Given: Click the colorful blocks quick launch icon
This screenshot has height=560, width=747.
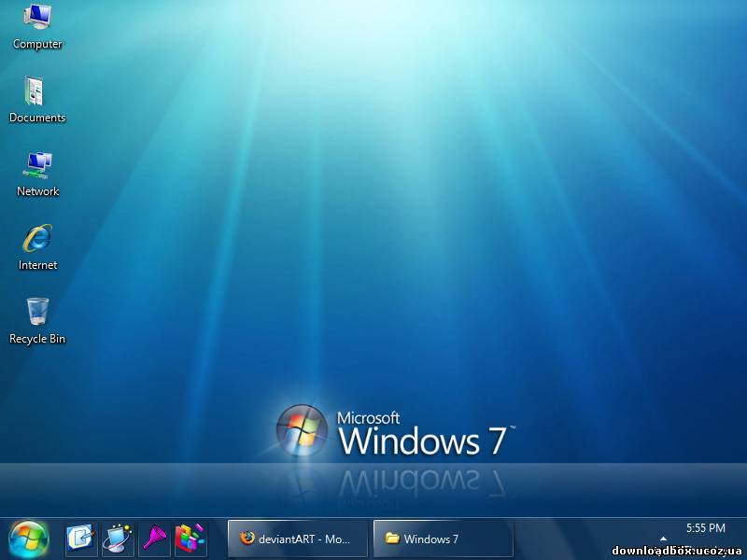Looking at the screenshot, I should click(190, 539).
